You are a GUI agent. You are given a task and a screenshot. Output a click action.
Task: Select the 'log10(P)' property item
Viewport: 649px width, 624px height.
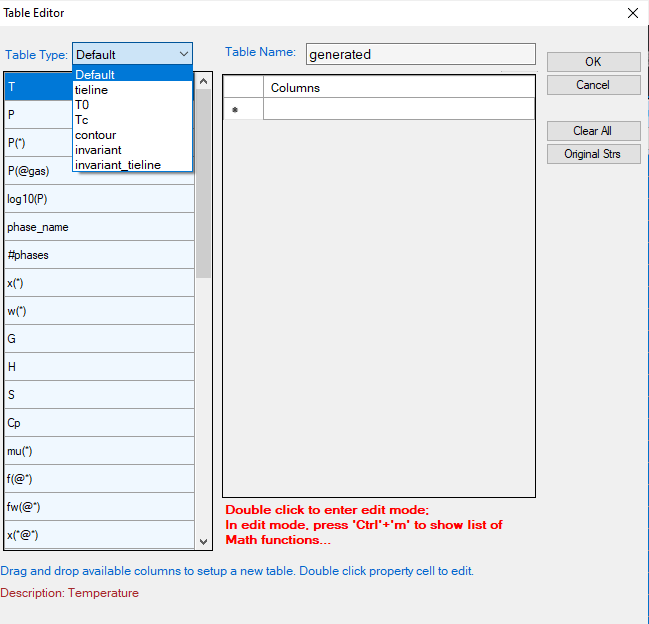click(98, 199)
